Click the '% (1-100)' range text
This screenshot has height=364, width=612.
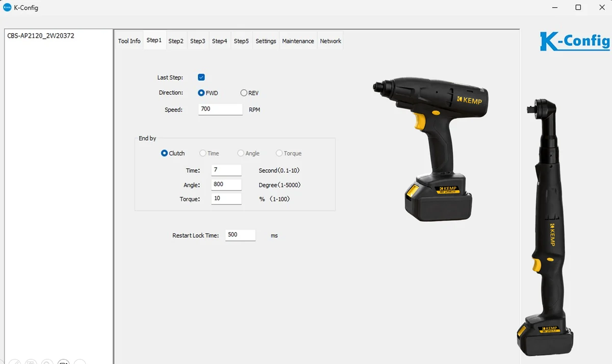[x=274, y=199]
